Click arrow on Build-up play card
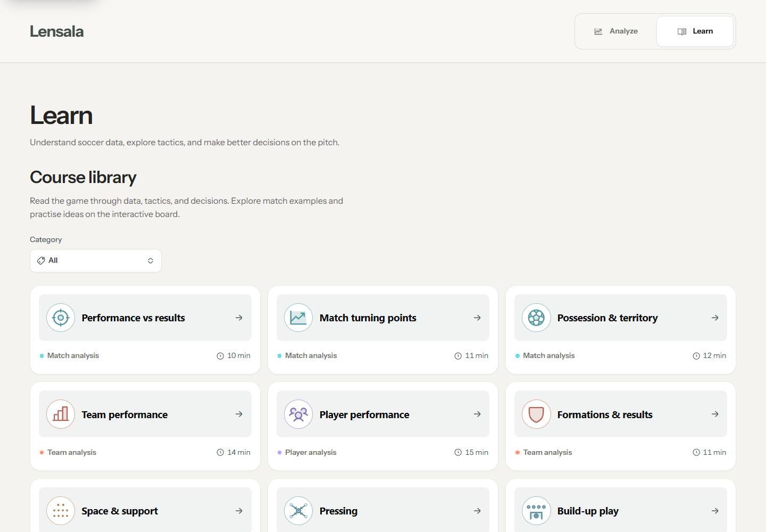Screen dimensions: 766x532 (x=715, y=511)
